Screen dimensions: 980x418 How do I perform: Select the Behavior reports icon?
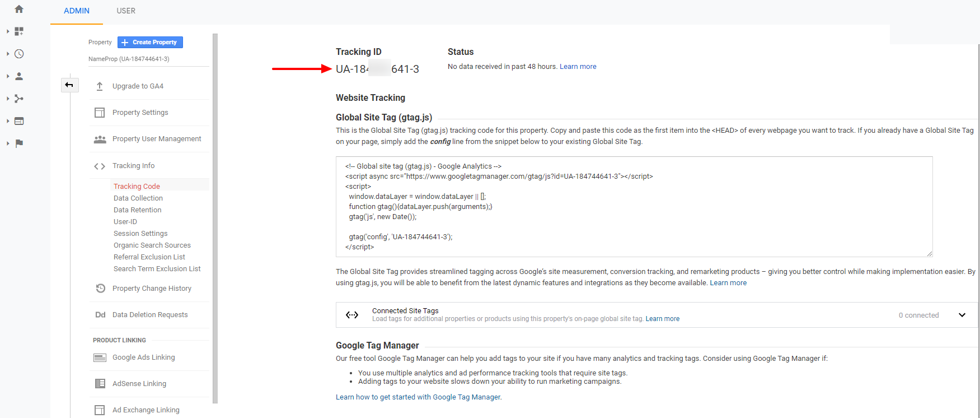(18, 121)
